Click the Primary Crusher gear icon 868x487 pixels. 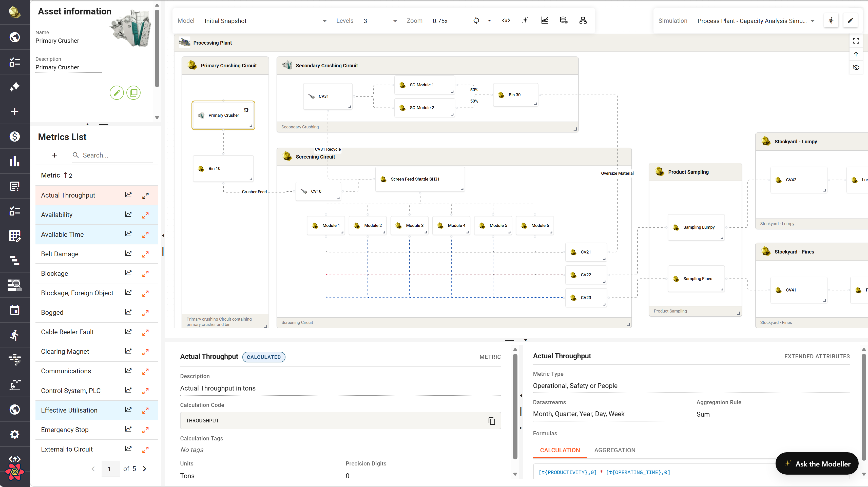(246, 110)
